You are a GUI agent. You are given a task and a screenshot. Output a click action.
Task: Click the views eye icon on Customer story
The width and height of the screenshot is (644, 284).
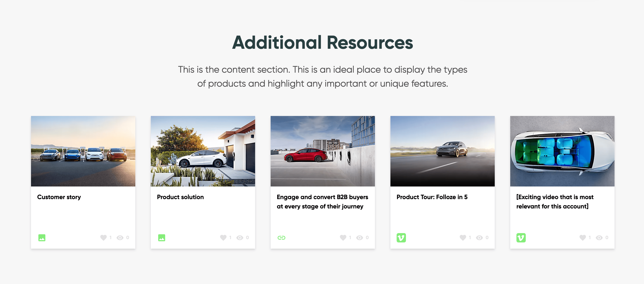pyautogui.click(x=120, y=237)
